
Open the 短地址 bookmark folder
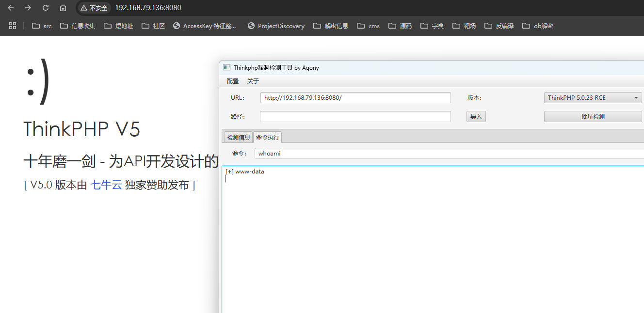118,26
